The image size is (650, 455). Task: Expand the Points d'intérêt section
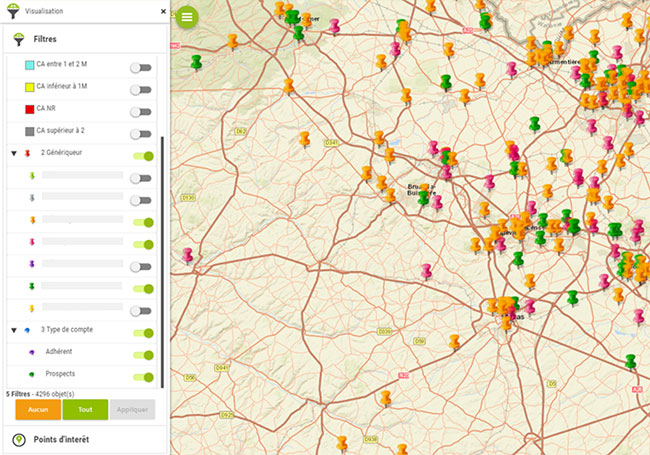[60, 440]
